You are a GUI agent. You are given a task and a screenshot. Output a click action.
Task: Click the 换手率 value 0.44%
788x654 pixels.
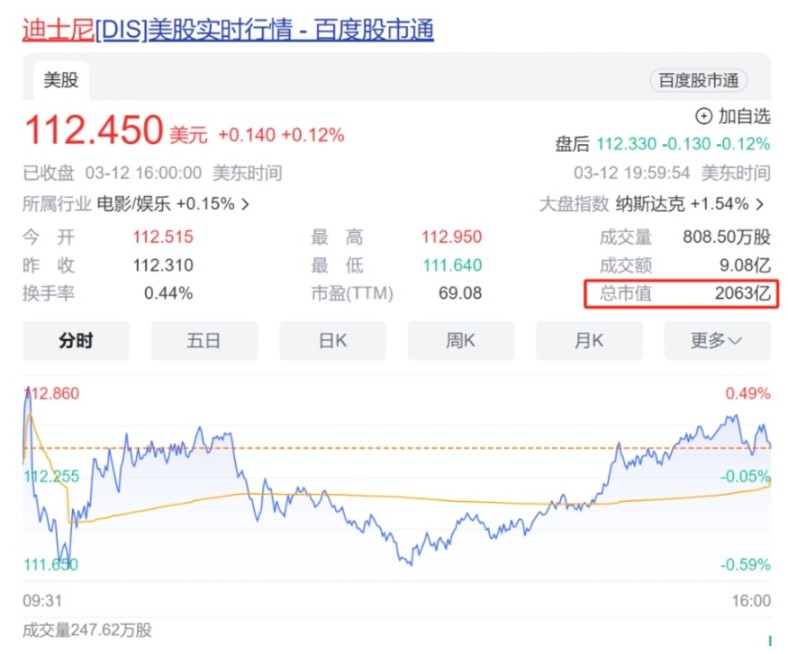point(168,293)
